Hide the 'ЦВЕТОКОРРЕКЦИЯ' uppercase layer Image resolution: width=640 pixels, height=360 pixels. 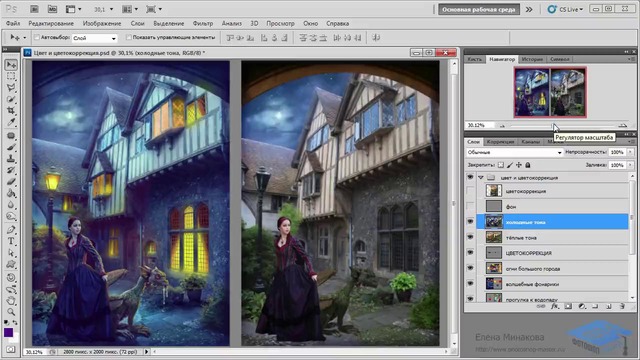pyautogui.click(x=470, y=253)
